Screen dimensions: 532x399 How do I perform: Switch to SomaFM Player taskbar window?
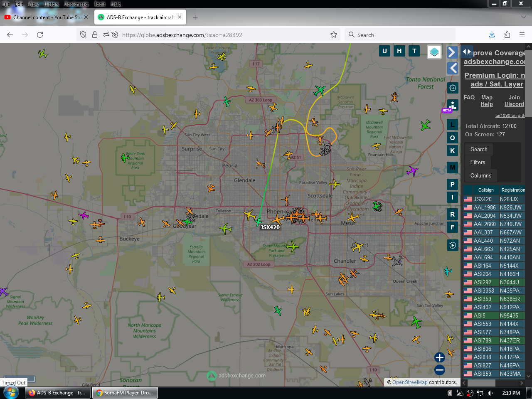click(x=125, y=393)
